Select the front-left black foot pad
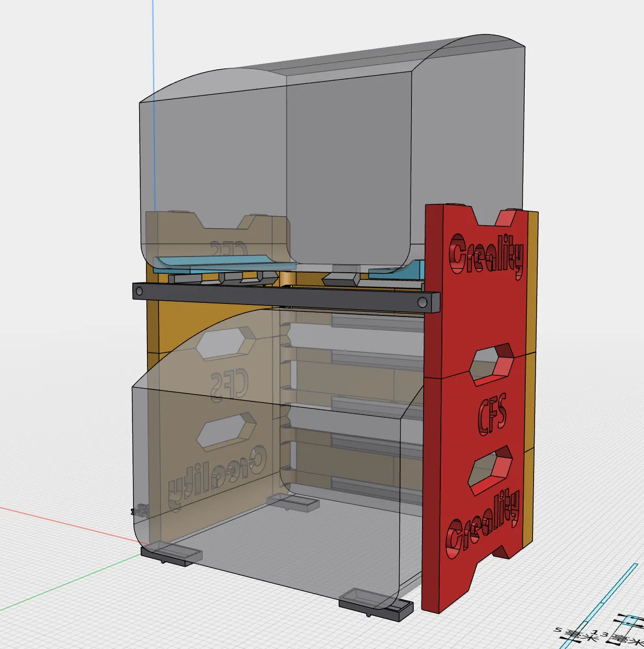This screenshot has height=649, width=644. tap(171, 553)
